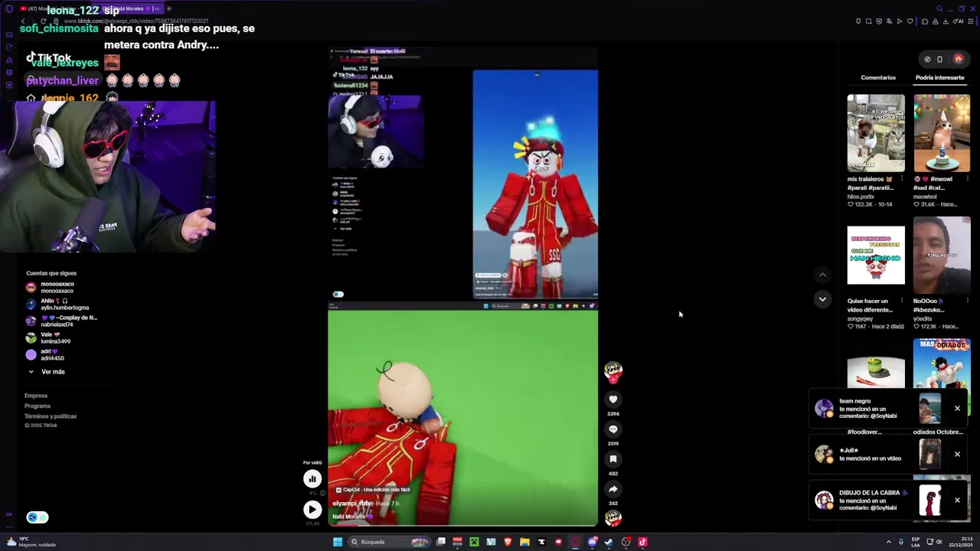Click the browser heart bookmark icon
The image size is (980, 551).
910,21
